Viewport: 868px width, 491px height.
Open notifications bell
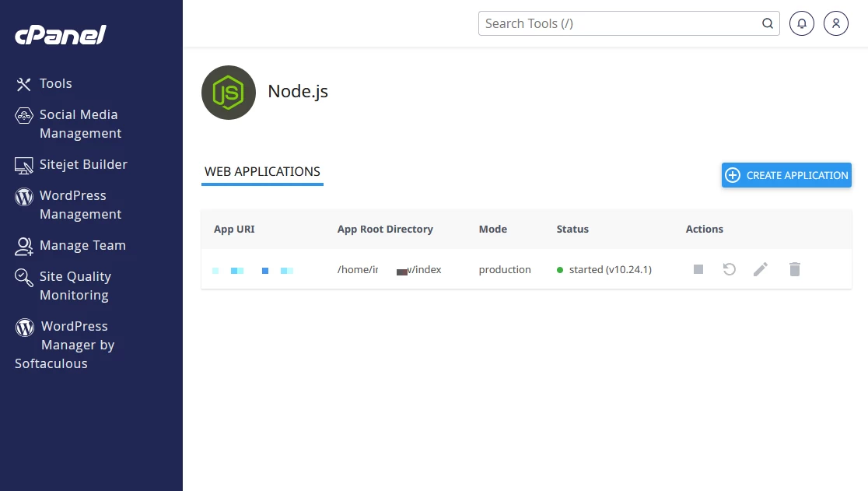click(802, 23)
